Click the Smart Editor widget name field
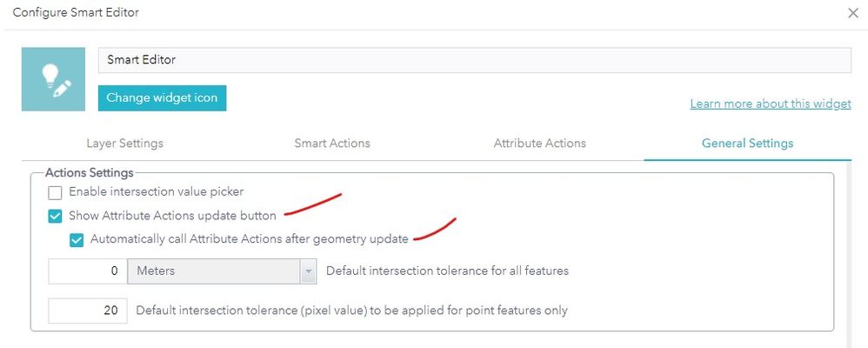The image size is (868, 348). coord(474,60)
